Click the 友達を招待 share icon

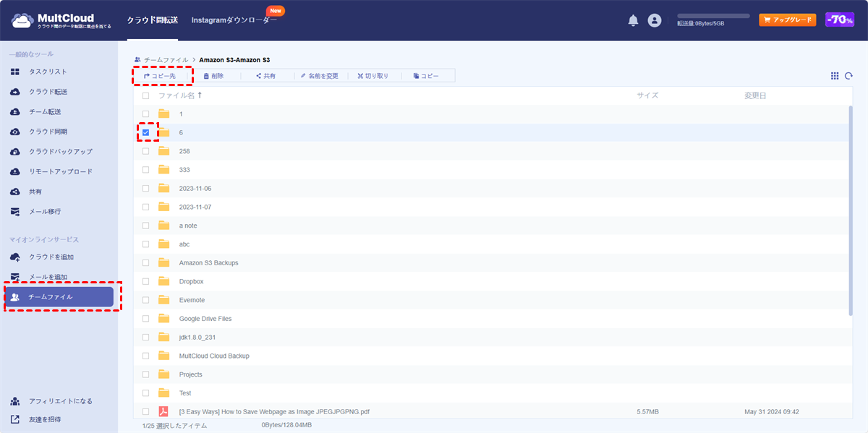pyautogui.click(x=14, y=419)
